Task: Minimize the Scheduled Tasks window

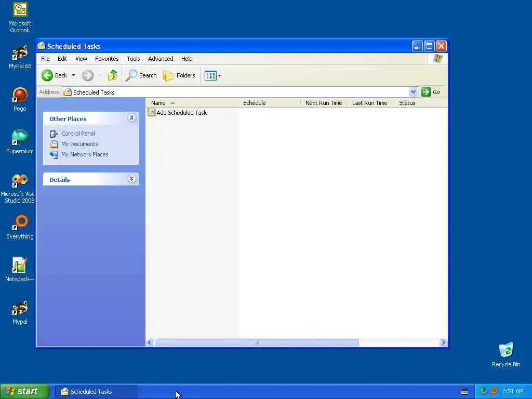Action: pos(417,46)
